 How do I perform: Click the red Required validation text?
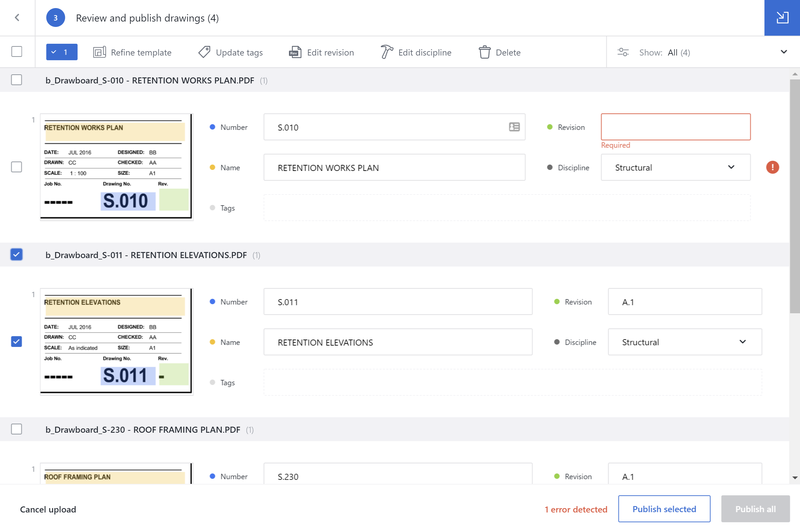tap(615, 145)
